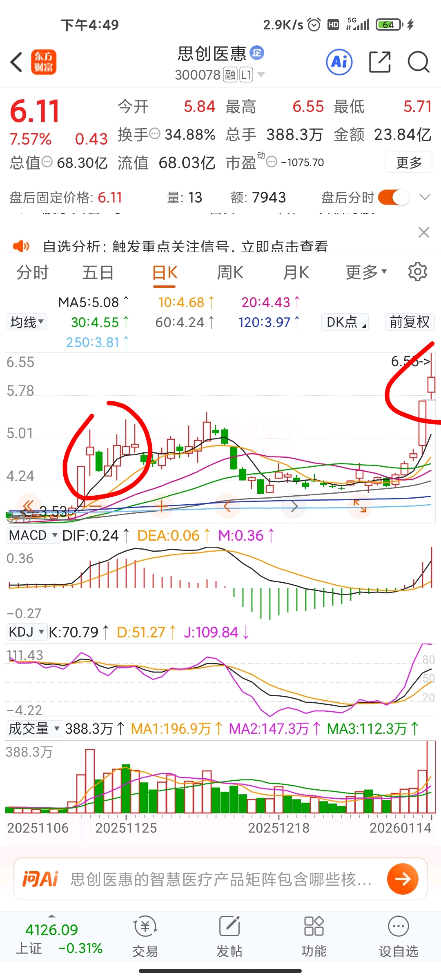This screenshot has width=441, height=980.
Task: Tap the 市盈 info icon
Action: tap(272, 162)
